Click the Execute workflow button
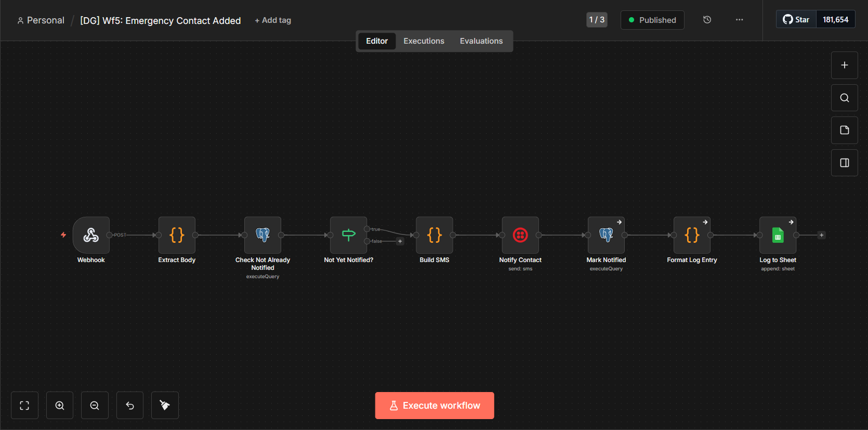 pos(435,406)
